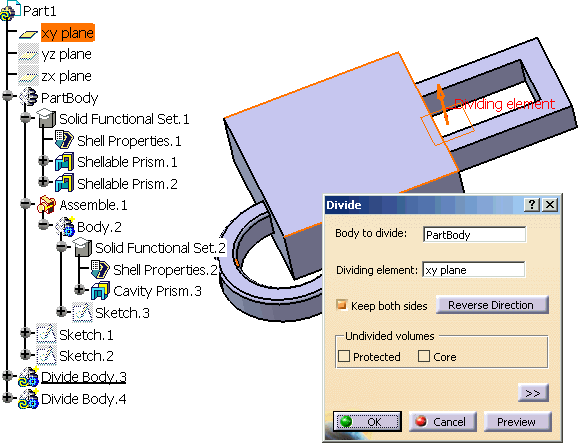Select the yz plane icon
Viewport: 581px width, 444px height.
tap(28, 54)
